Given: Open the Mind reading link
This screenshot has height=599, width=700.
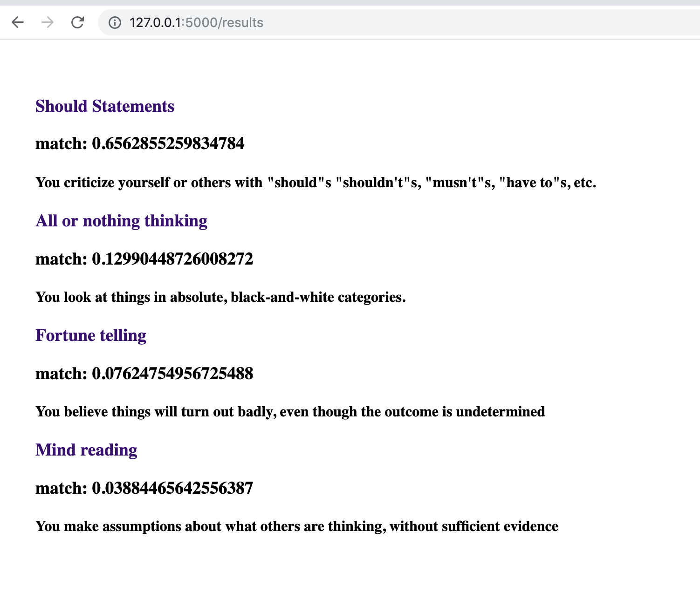Looking at the screenshot, I should [86, 450].
